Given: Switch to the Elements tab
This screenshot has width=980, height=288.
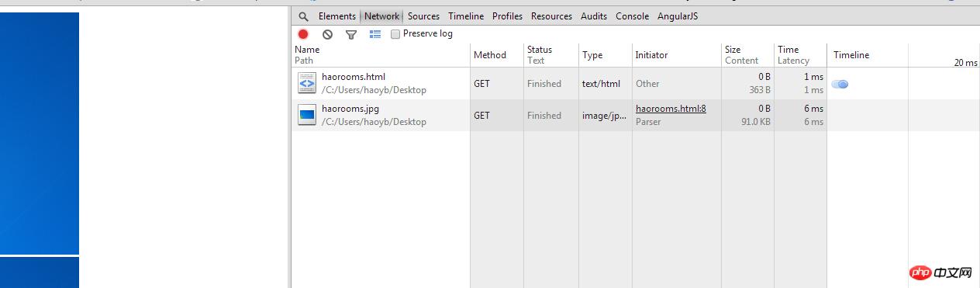Looking at the screenshot, I should (x=337, y=16).
